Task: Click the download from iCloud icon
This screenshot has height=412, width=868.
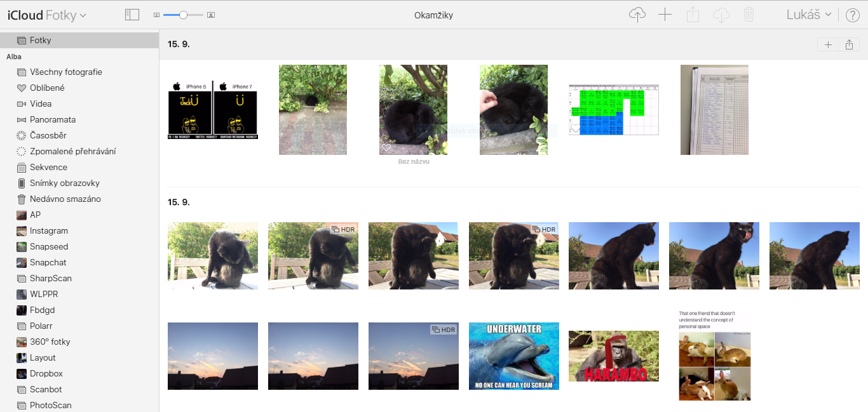Action: [x=721, y=15]
